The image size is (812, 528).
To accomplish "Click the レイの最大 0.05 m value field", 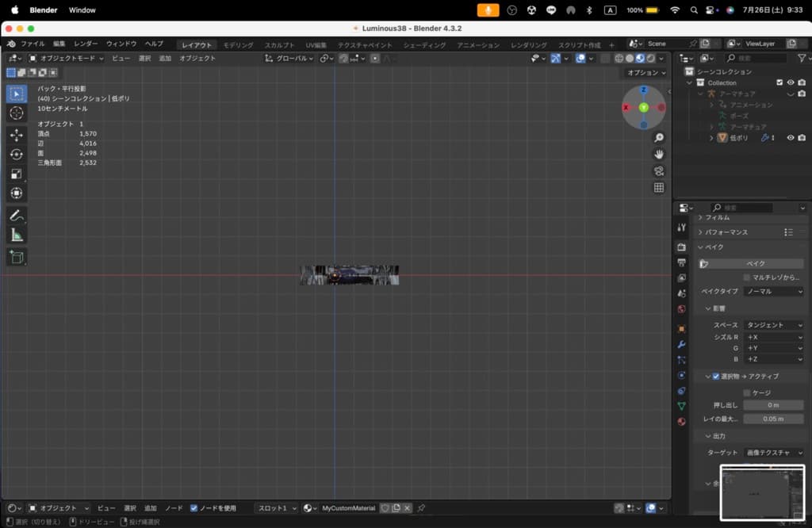I will (x=773, y=419).
